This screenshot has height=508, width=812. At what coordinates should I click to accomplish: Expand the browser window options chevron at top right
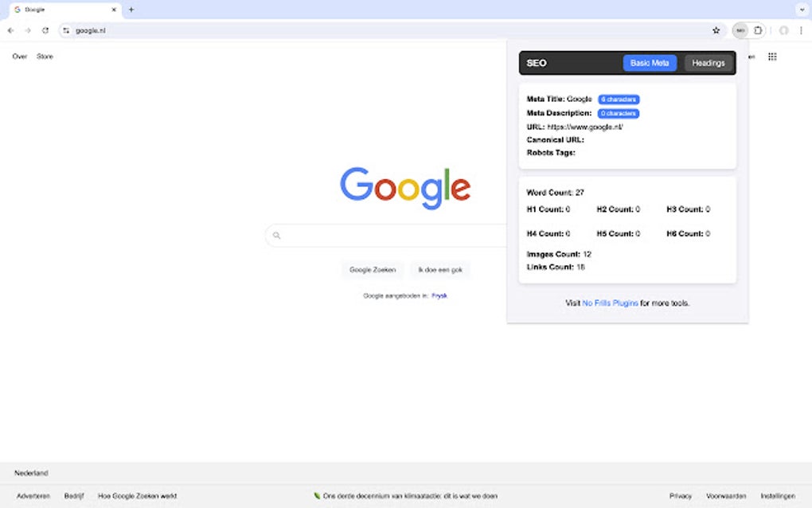click(x=802, y=10)
